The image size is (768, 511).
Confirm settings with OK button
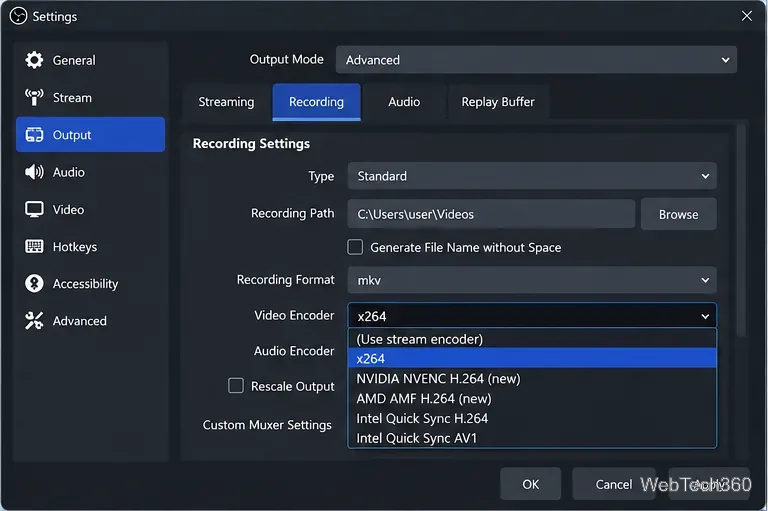tap(530, 484)
